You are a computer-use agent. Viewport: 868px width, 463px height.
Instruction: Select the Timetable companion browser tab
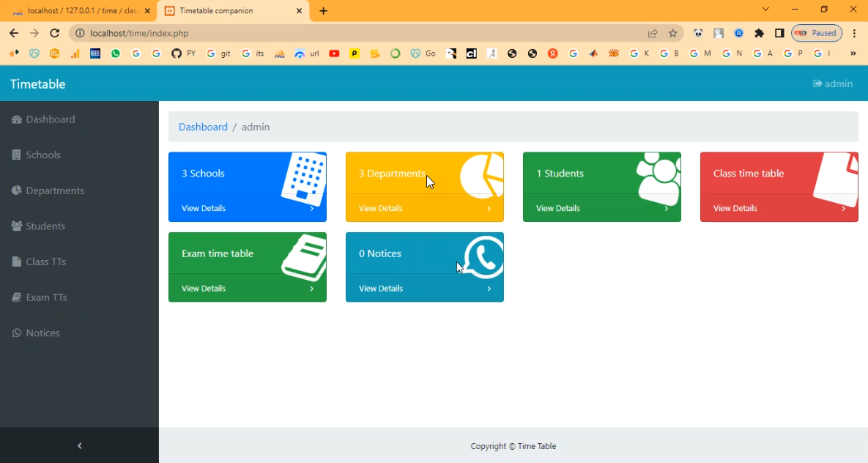227,11
